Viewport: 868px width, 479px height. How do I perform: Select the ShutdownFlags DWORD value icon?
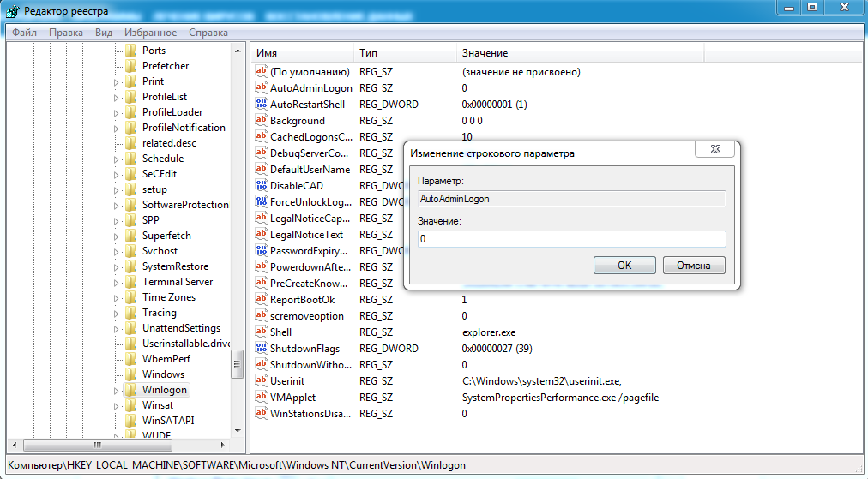pyautogui.click(x=262, y=349)
